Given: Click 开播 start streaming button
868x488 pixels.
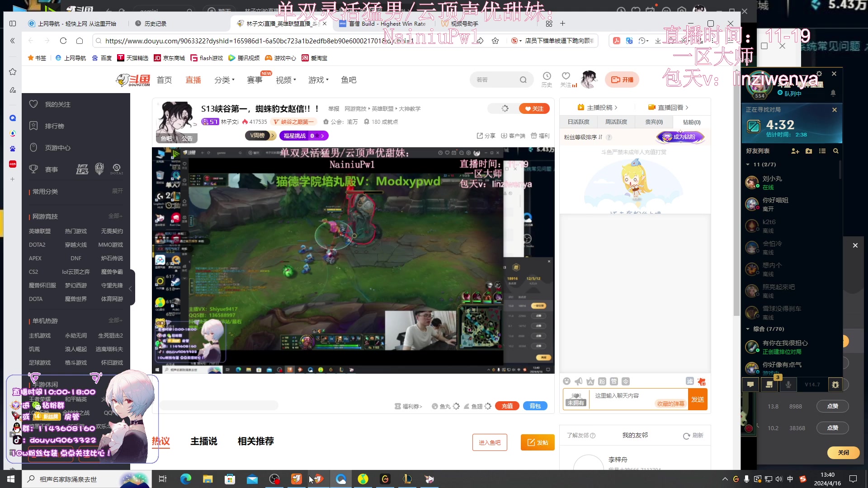Looking at the screenshot, I should point(622,80).
